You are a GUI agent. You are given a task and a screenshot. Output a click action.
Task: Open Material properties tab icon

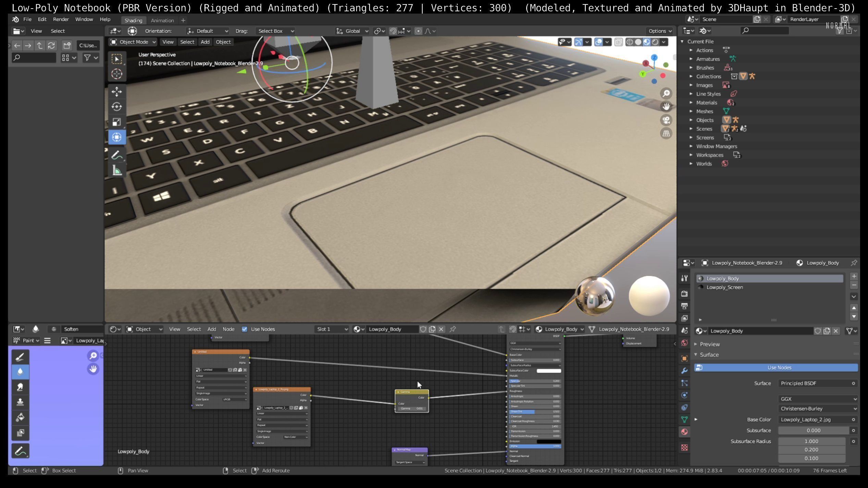pyautogui.click(x=684, y=432)
